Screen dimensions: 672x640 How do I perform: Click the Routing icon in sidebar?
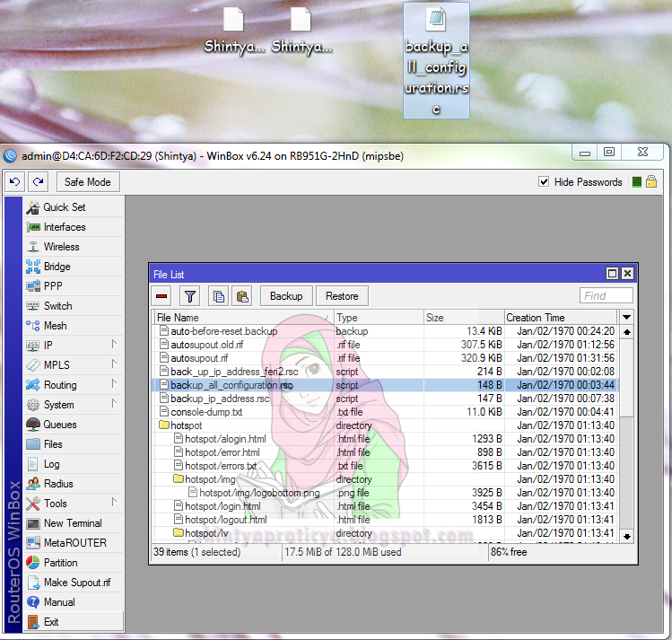(x=33, y=385)
